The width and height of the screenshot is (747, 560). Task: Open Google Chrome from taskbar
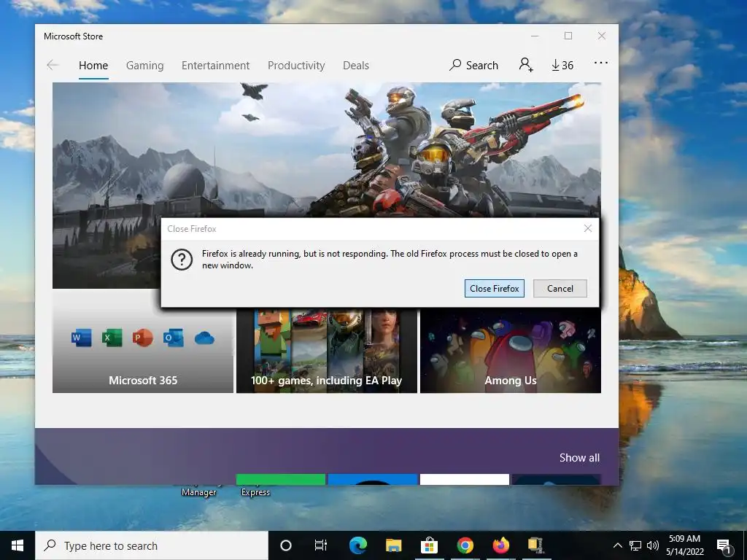[x=465, y=545]
